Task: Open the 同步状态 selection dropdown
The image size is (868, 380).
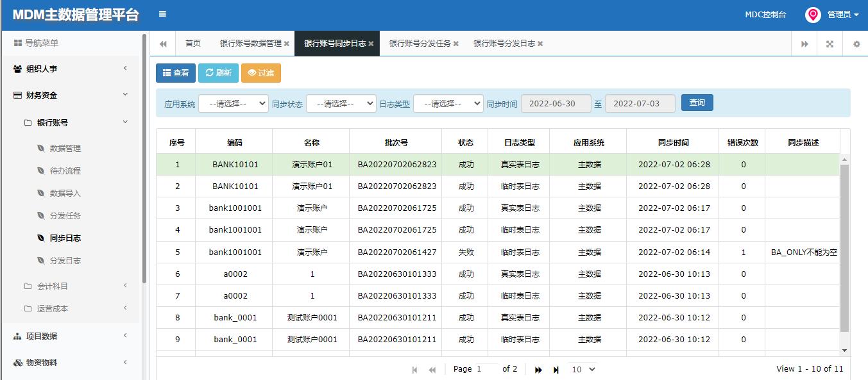Action: 341,103
